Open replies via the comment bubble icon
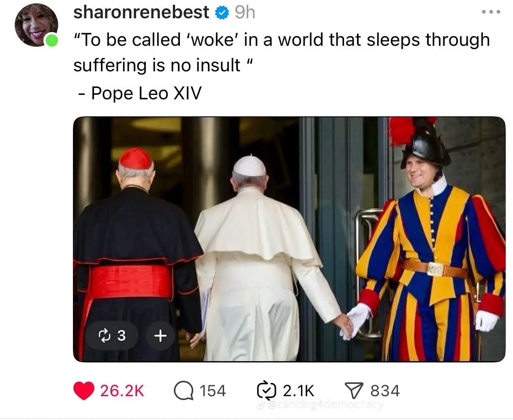The image size is (513, 420). click(184, 391)
